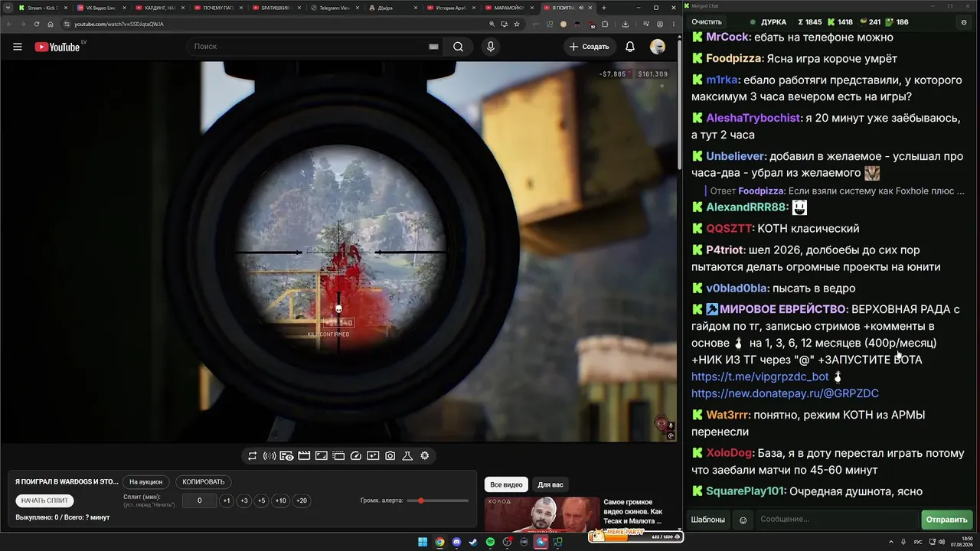This screenshot has width=980, height=551.
Task: Click the split minutes number field
Action: (x=200, y=500)
